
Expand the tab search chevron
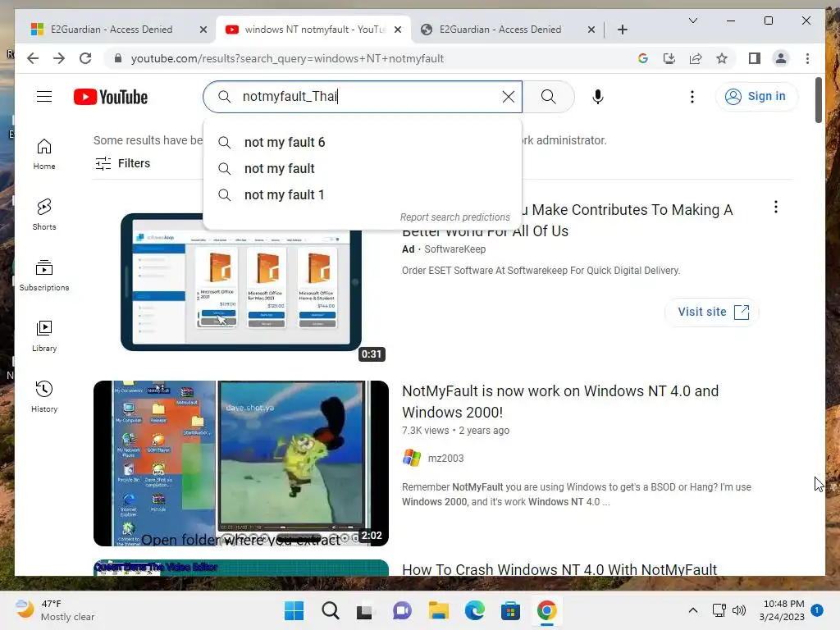pos(692,21)
